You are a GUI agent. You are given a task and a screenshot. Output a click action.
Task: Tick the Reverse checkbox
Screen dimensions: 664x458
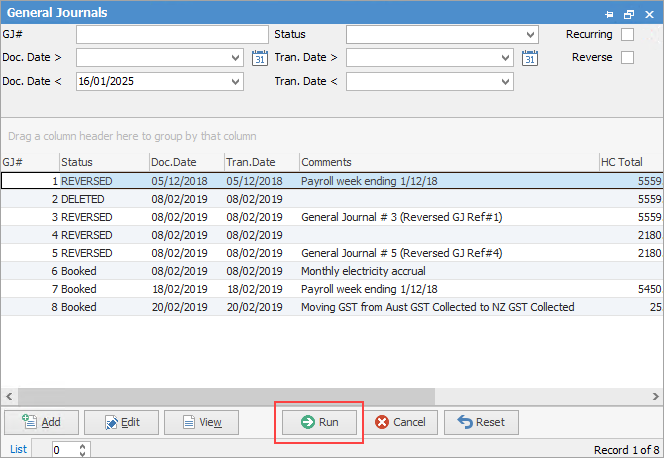(x=627, y=58)
